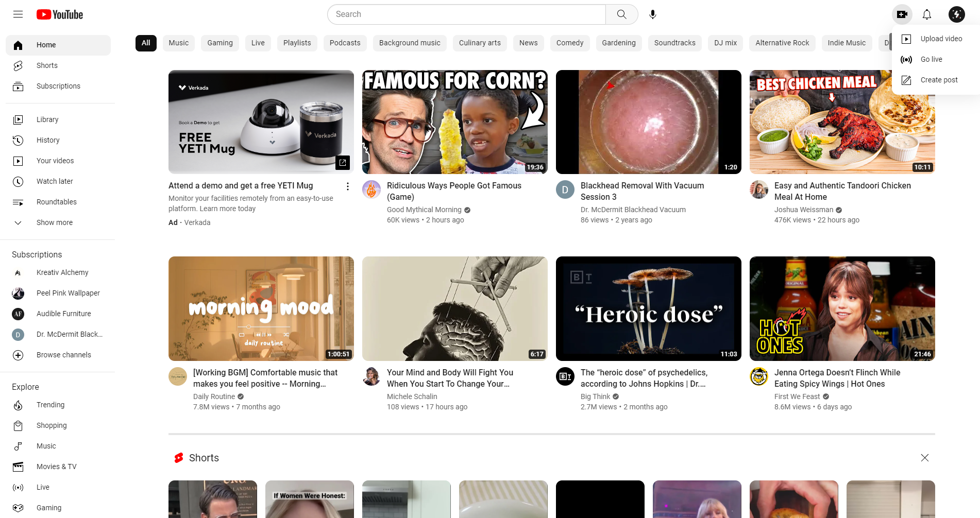Start voice search with microphone icon
This screenshot has width=980, height=518.
653,14
